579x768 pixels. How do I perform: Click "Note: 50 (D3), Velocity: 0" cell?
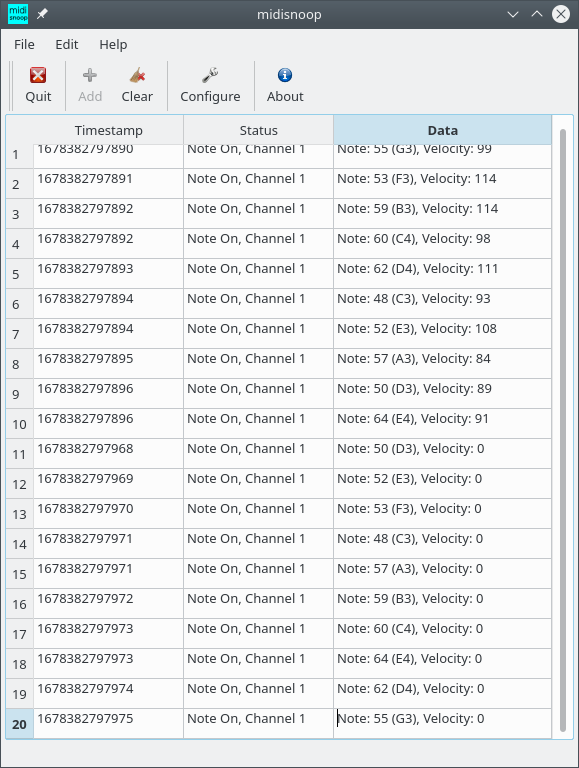442,454
